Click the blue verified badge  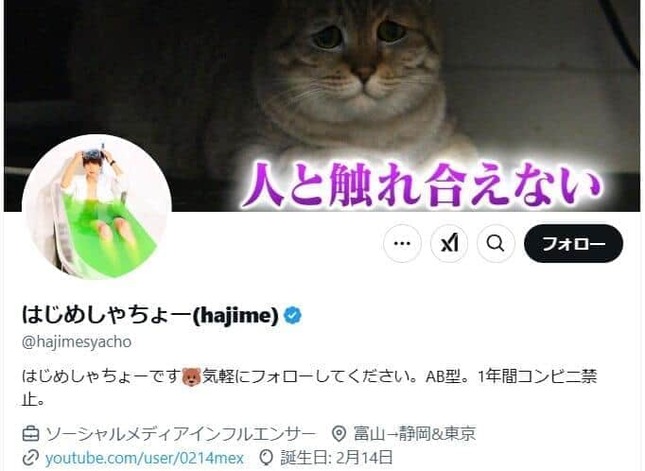[x=293, y=316]
